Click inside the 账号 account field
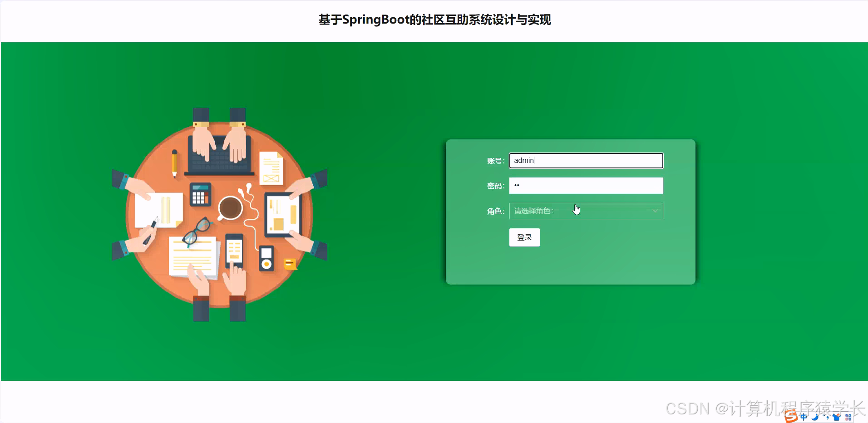The height and width of the screenshot is (423, 868). point(586,161)
